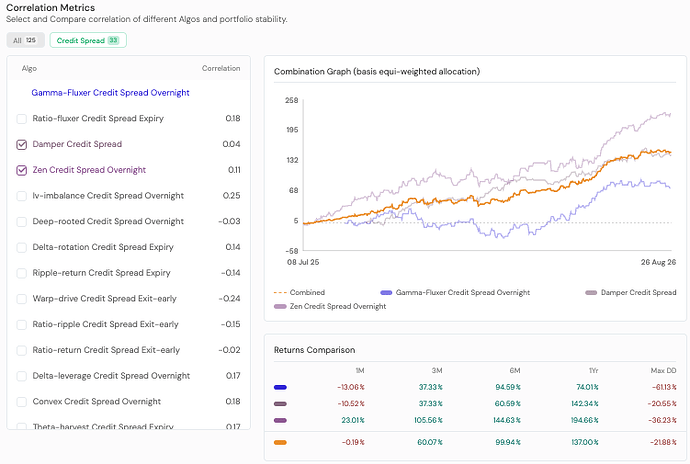Enable Iv-imbalance Credit Spread Overnight checkbox
690x464 pixels.
[x=22, y=196]
